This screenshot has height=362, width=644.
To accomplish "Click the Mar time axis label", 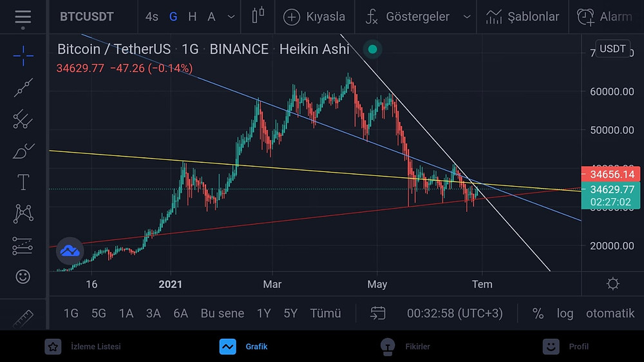I will (x=272, y=284).
